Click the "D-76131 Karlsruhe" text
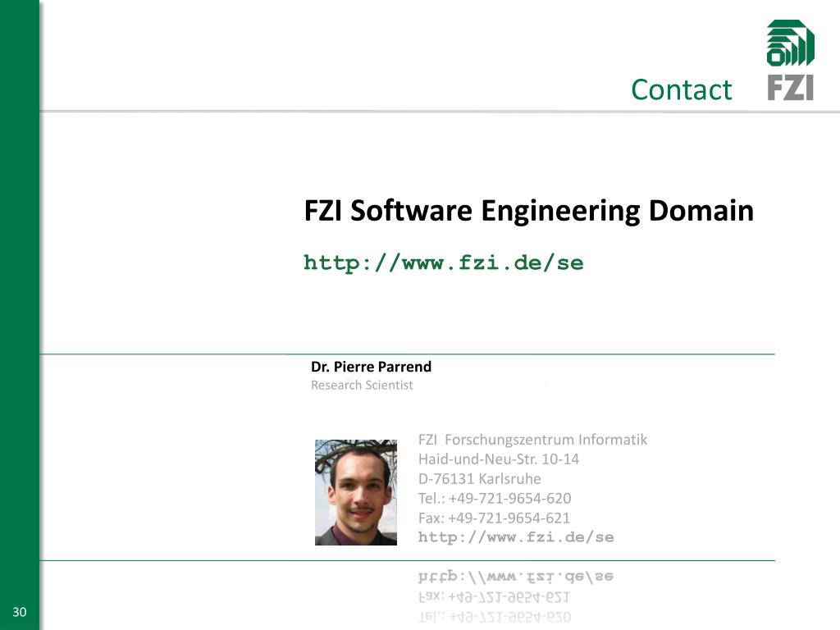 [480, 478]
